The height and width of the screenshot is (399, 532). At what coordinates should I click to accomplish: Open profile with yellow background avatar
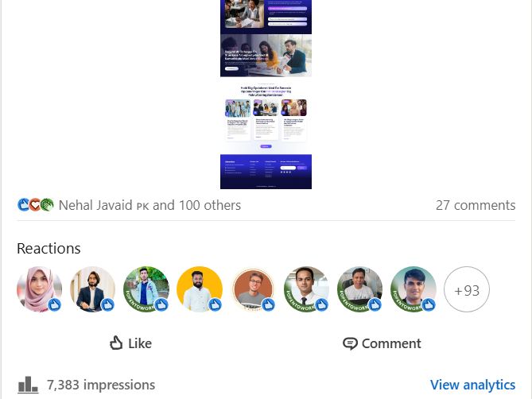[x=200, y=289]
